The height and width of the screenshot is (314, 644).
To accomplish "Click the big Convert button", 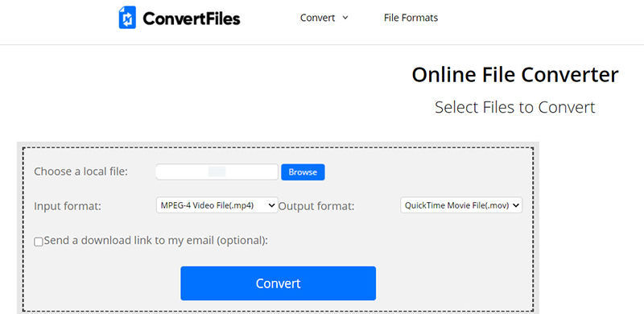I will [278, 283].
